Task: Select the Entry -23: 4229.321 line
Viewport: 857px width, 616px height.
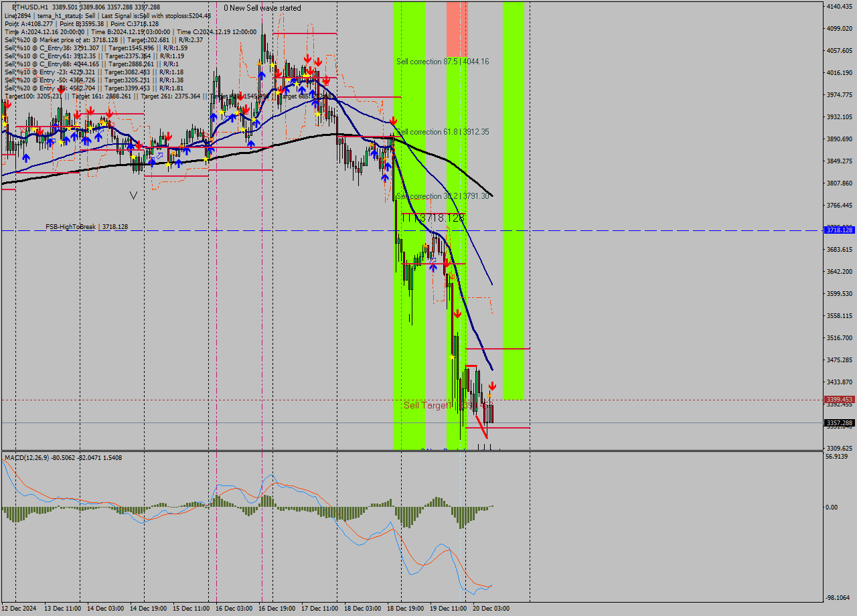Action: coord(94,72)
